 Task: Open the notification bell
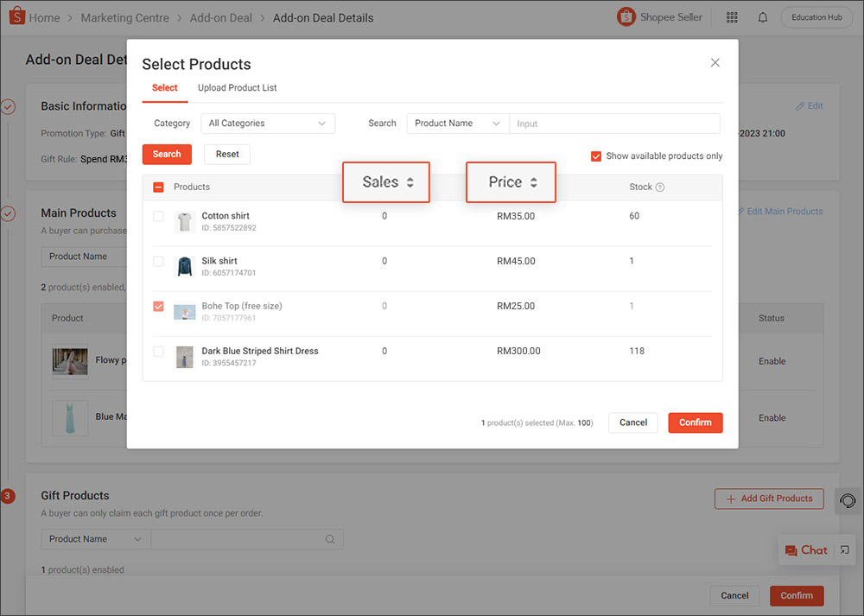pyautogui.click(x=763, y=16)
